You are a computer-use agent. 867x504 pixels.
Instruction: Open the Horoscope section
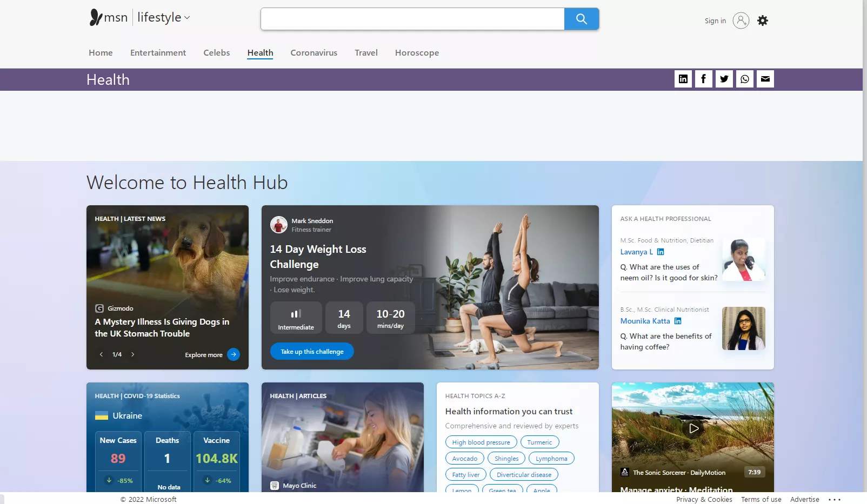pyautogui.click(x=417, y=52)
